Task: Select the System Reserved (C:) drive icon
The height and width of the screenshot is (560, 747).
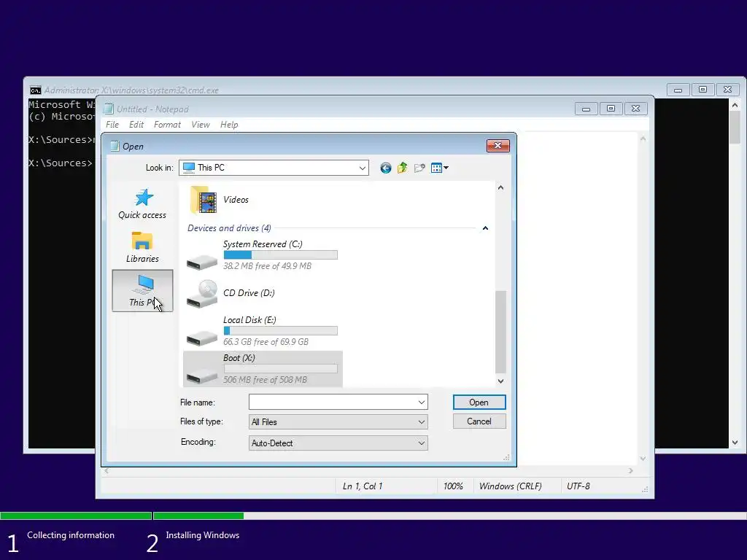Action: [x=202, y=262]
